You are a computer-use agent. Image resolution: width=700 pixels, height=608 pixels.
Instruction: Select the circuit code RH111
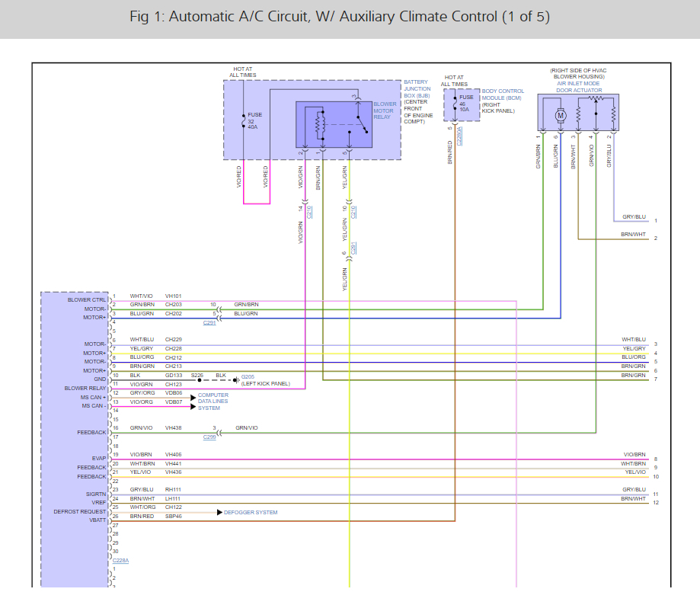pos(173,490)
